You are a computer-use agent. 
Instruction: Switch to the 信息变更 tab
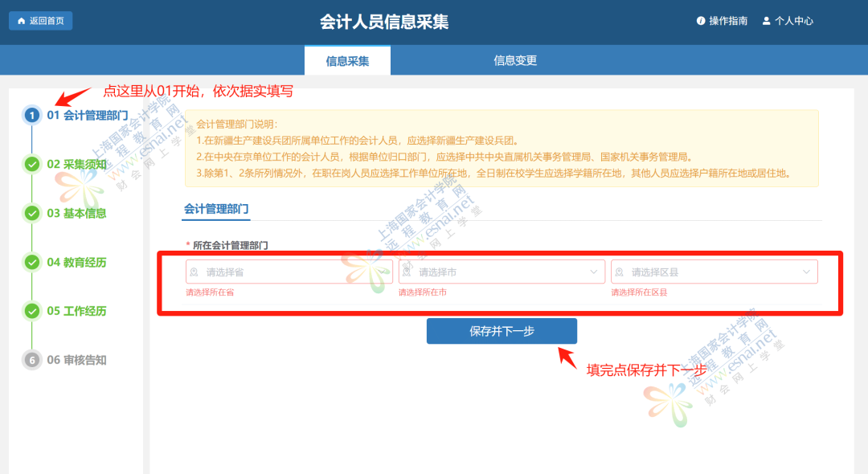[x=514, y=59]
